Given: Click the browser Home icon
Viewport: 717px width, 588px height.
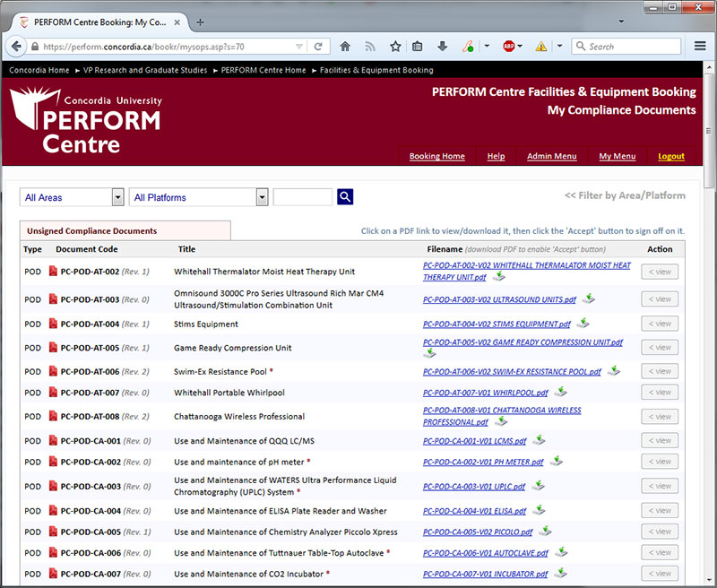Looking at the screenshot, I should [345, 46].
